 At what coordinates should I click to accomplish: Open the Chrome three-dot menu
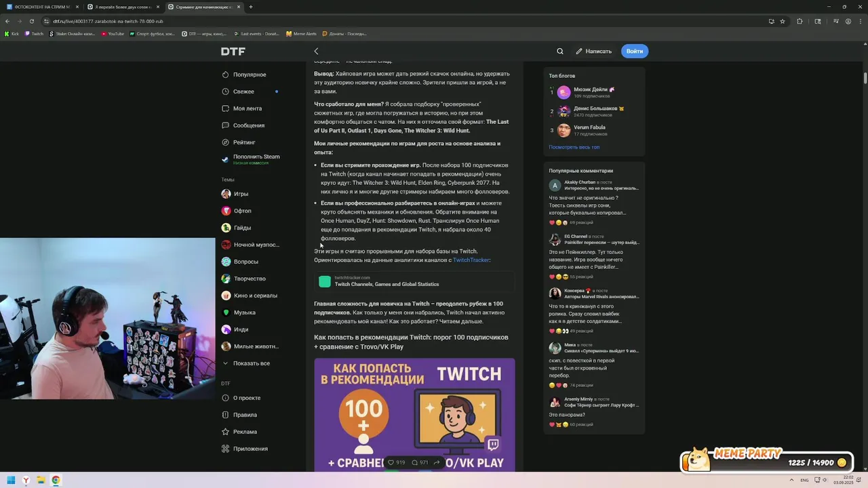861,21
